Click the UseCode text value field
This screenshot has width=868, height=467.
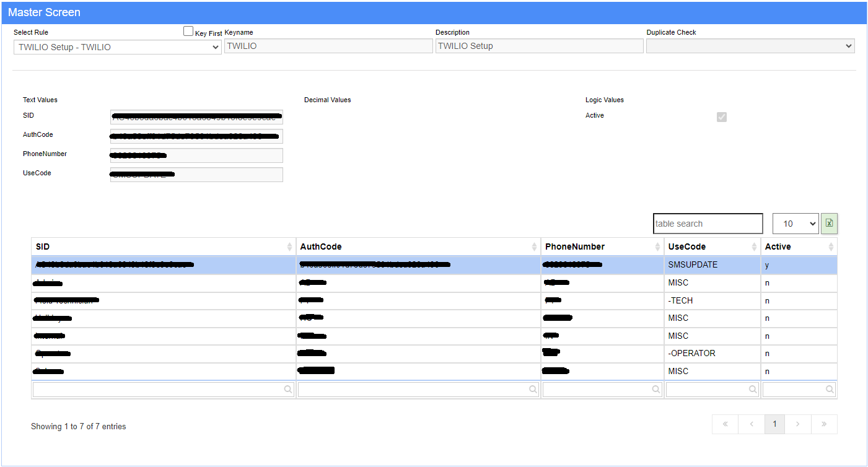(x=196, y=175)
